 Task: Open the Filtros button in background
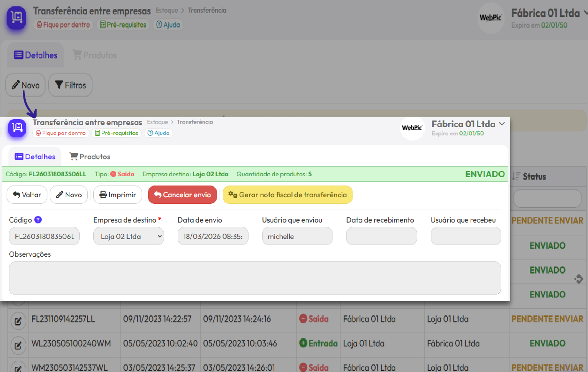(70, 85)
